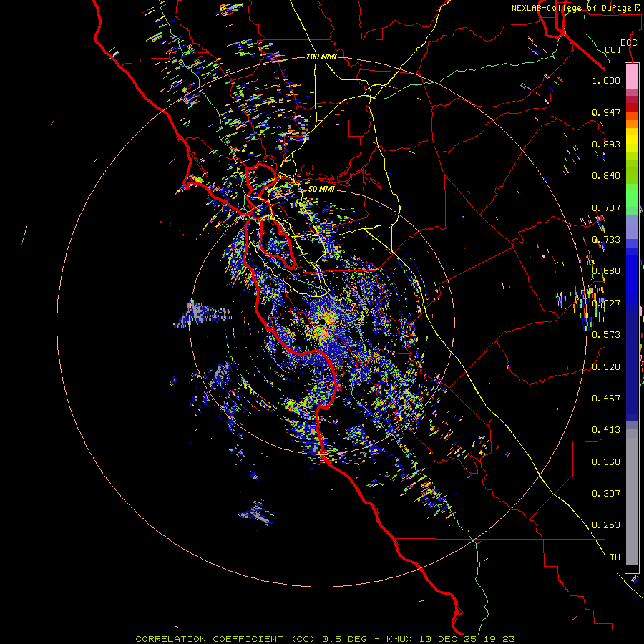
Task: Select the 0.787 color bar value
Action: click(x=606, y=208)
